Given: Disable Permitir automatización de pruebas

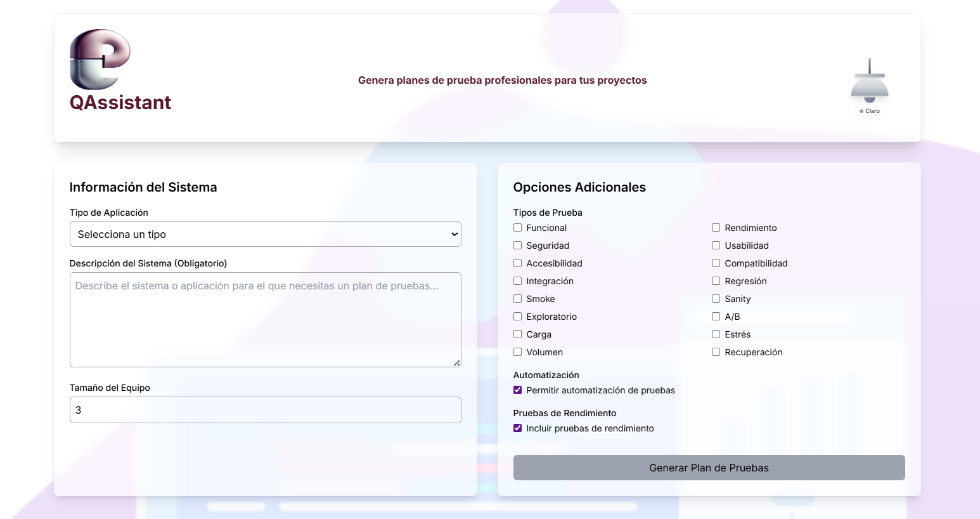Looking at the screenshot, I should pos(518,390).
